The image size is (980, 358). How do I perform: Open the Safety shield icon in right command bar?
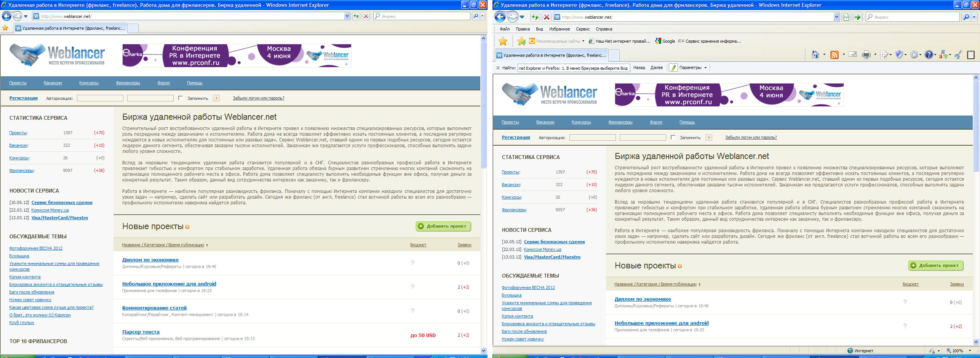899,55
